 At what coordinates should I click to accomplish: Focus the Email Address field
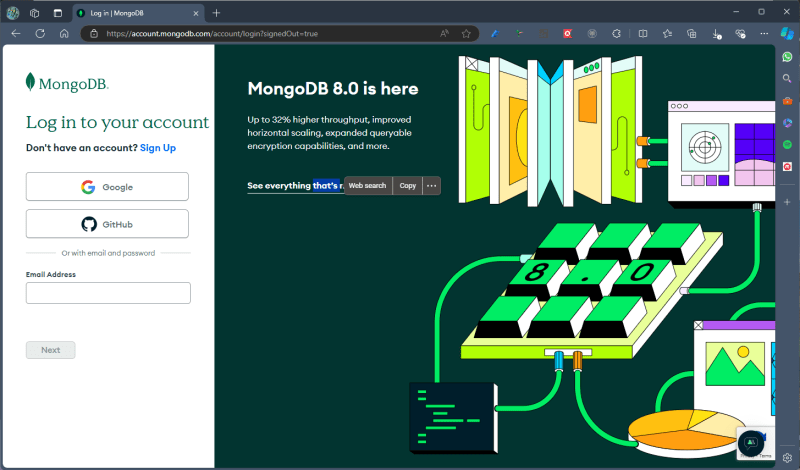point(108,293)
